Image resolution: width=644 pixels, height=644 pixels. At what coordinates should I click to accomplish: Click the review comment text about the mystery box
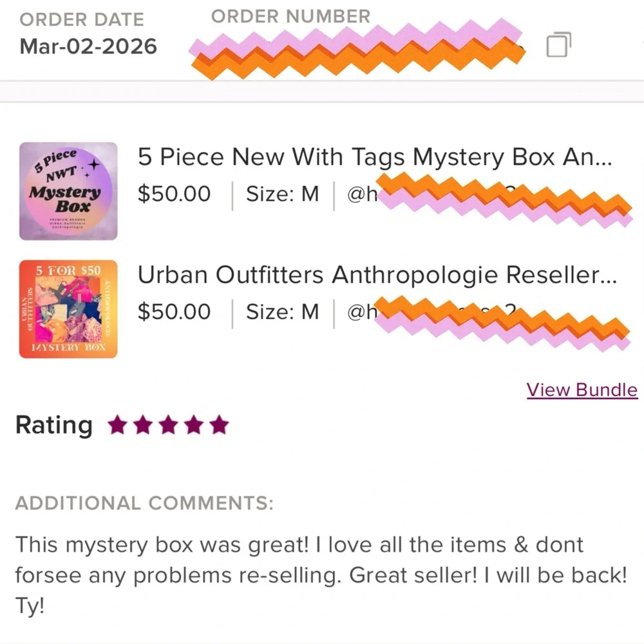[x=321, y=572]
